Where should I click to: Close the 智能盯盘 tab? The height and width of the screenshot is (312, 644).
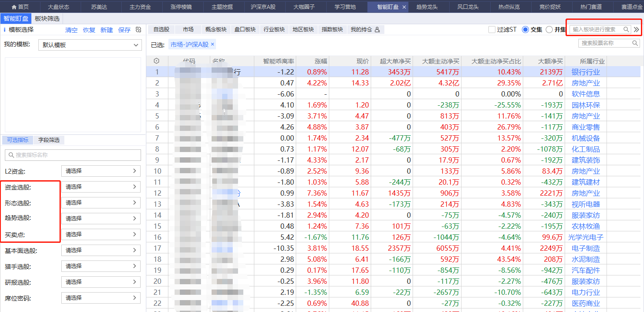pos(405,7)
